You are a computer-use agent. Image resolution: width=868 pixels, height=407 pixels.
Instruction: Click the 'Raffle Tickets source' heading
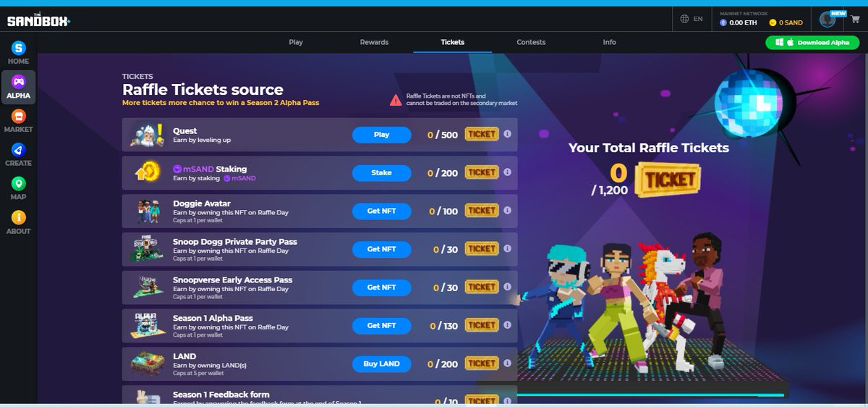pyautogui.click(x=203, y=90)
